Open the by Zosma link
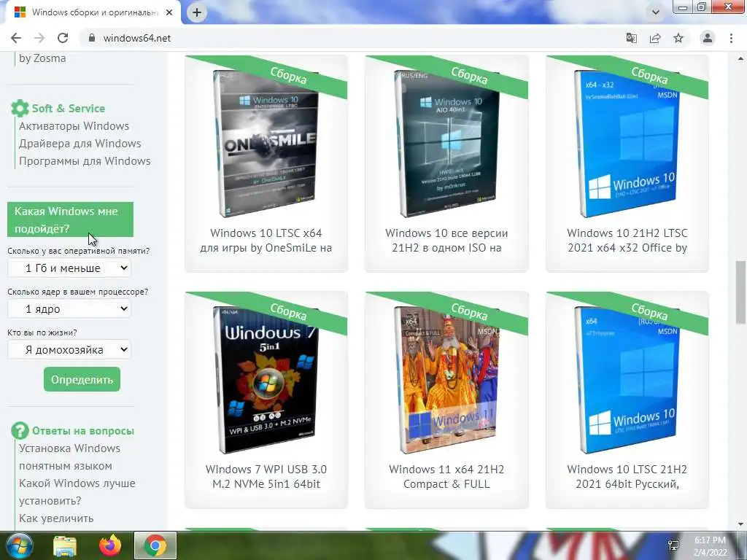 pyautogui.click(x=42, y=58)
